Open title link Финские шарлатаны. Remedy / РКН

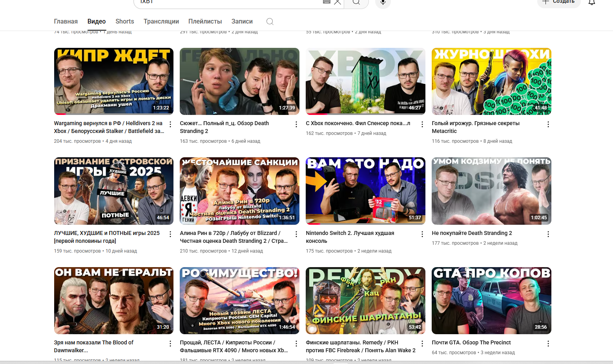(x=361, y=346)
